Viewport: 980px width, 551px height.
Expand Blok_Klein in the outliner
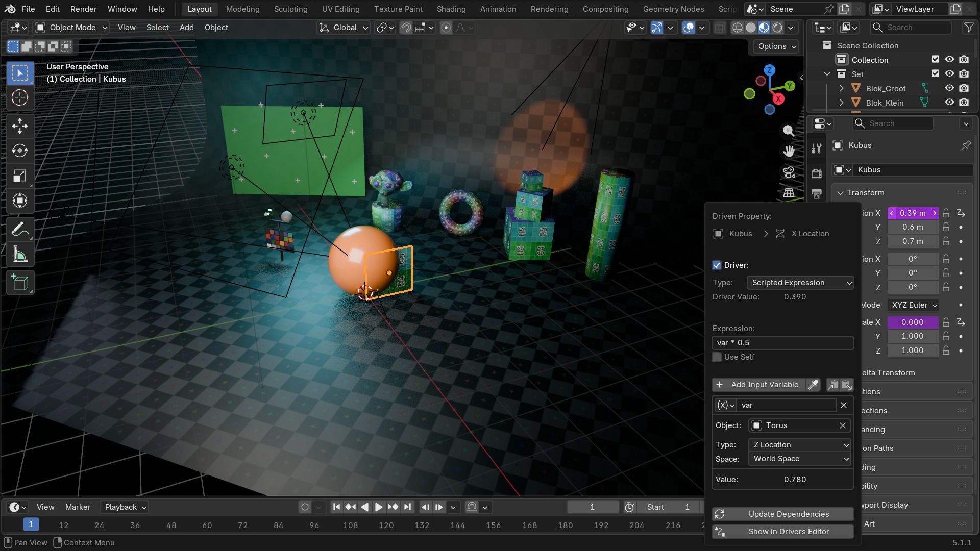pyautogui.click(x=841, y=103)
